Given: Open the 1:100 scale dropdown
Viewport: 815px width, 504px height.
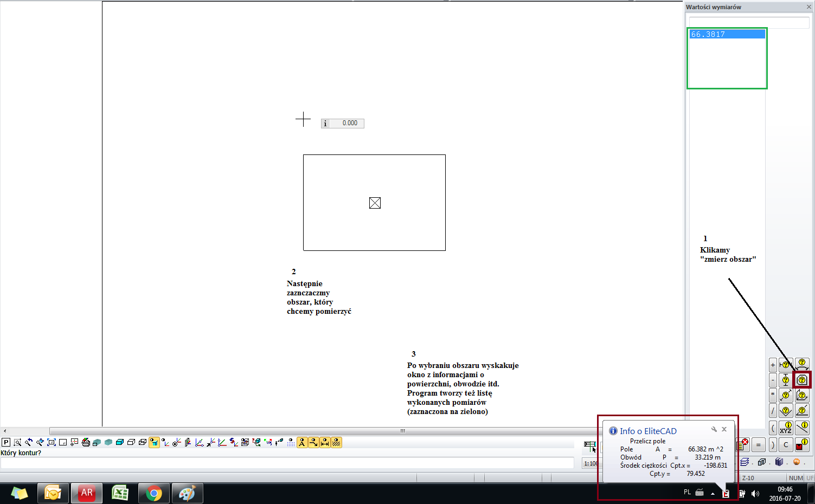Looking at the screenshot, I should click(x=591, y=463).
